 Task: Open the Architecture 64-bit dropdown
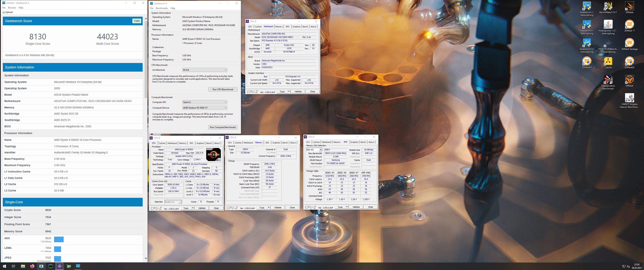(204, 70)
